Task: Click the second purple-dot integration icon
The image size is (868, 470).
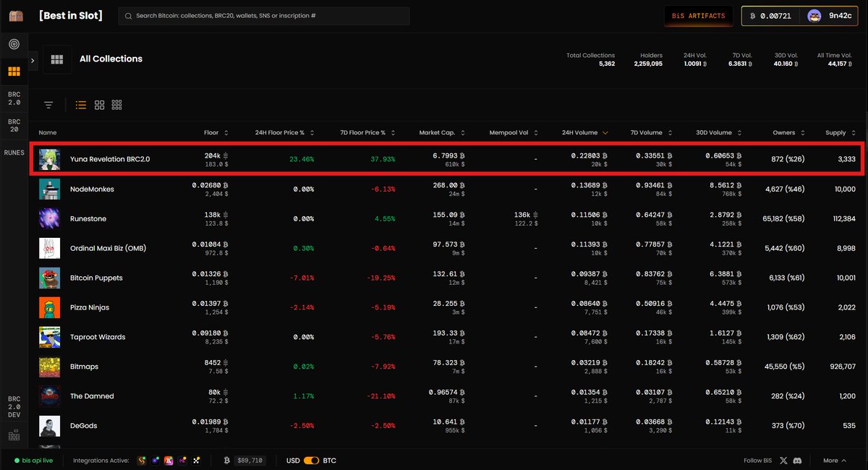Action: tap(156, 461)
